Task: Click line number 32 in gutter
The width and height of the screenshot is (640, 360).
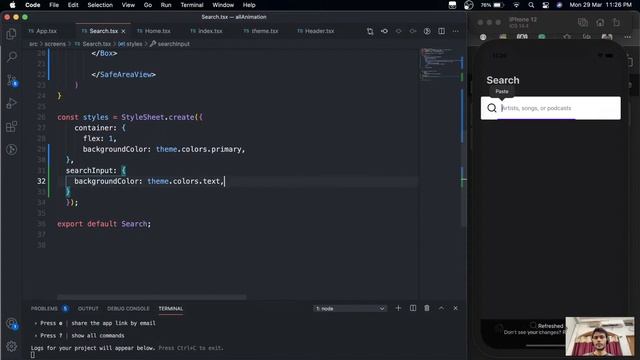Action: (x=41, y=181)
